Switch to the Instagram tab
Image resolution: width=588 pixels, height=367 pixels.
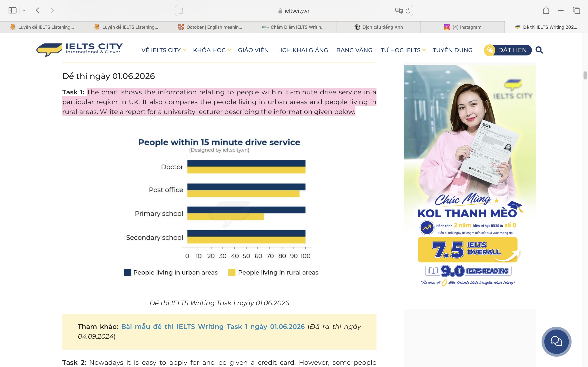point(462,27)
